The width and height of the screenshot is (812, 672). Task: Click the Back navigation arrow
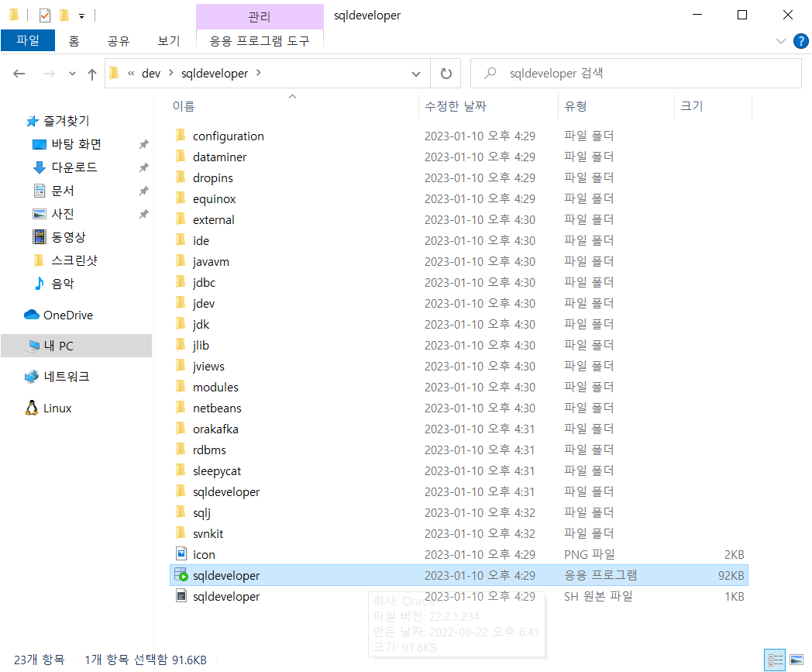pyautogui.click(x=19, y=74)
